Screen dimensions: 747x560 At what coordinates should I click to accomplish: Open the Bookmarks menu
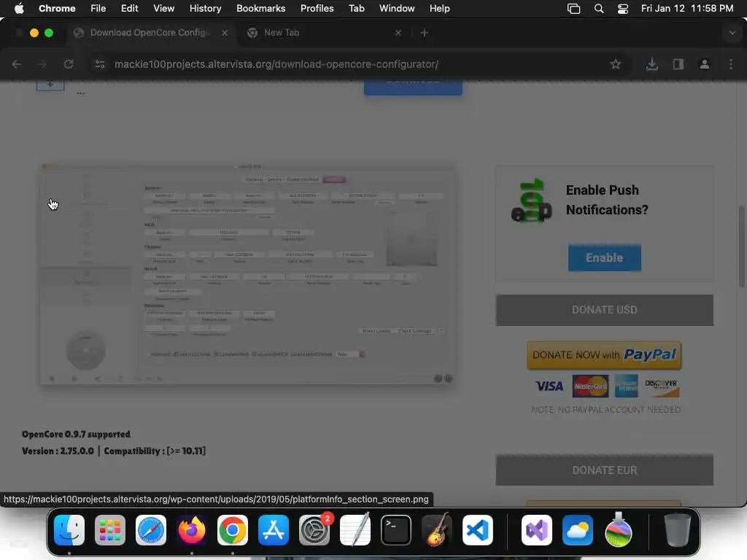click(x=260, y=8)
